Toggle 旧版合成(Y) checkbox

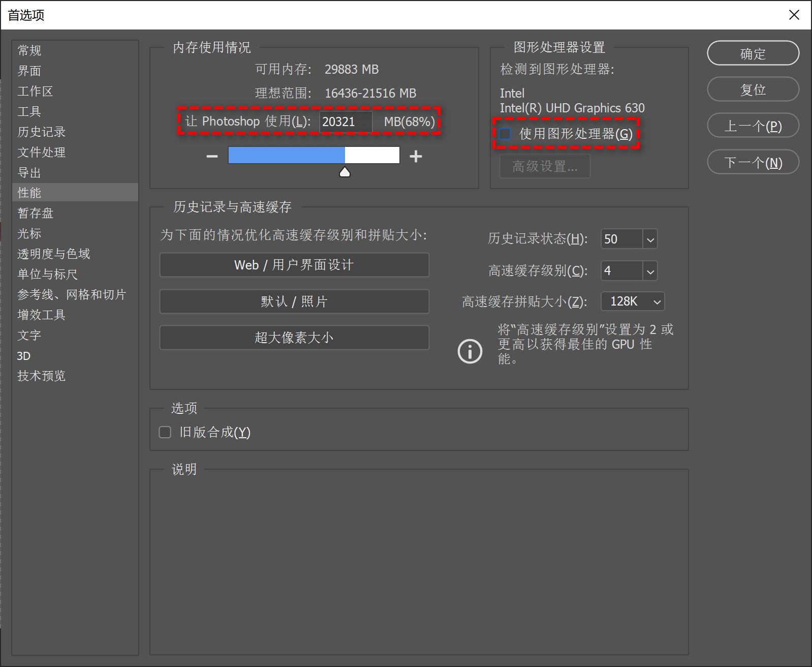coord(165,432)
